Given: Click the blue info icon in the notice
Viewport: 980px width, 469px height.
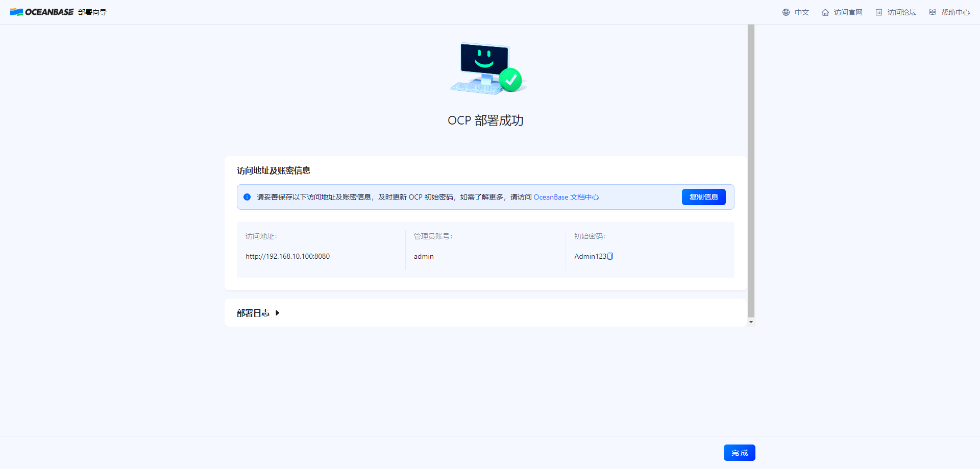Looking at the screenshot, I should (247, 197).
